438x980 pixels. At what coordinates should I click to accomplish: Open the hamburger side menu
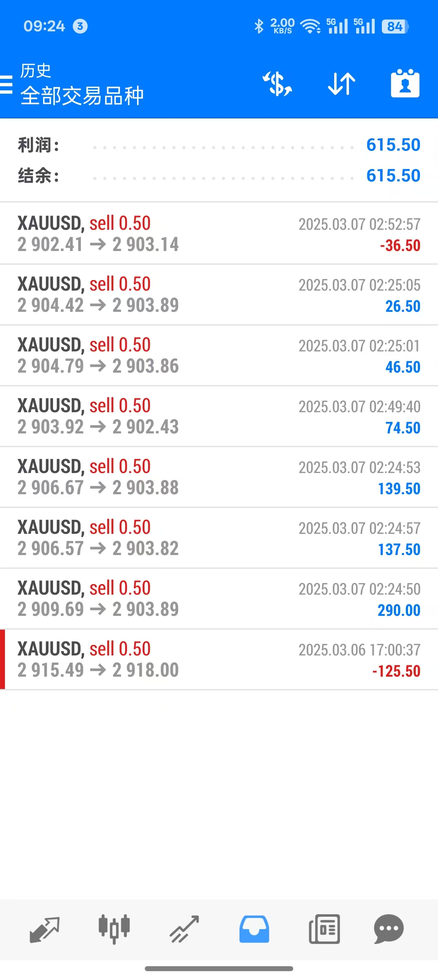[x=6, y=84]
